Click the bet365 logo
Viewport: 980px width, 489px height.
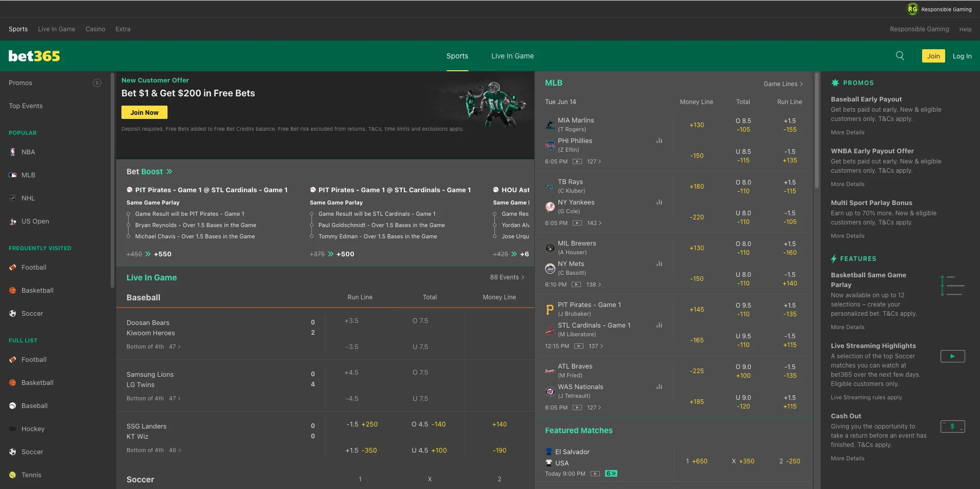tap(34, 56)
